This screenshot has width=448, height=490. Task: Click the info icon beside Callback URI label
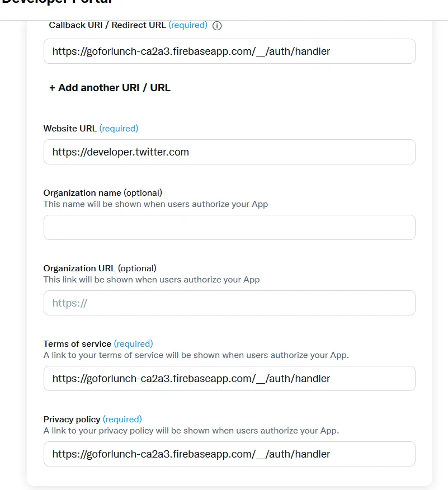(218, 26)
